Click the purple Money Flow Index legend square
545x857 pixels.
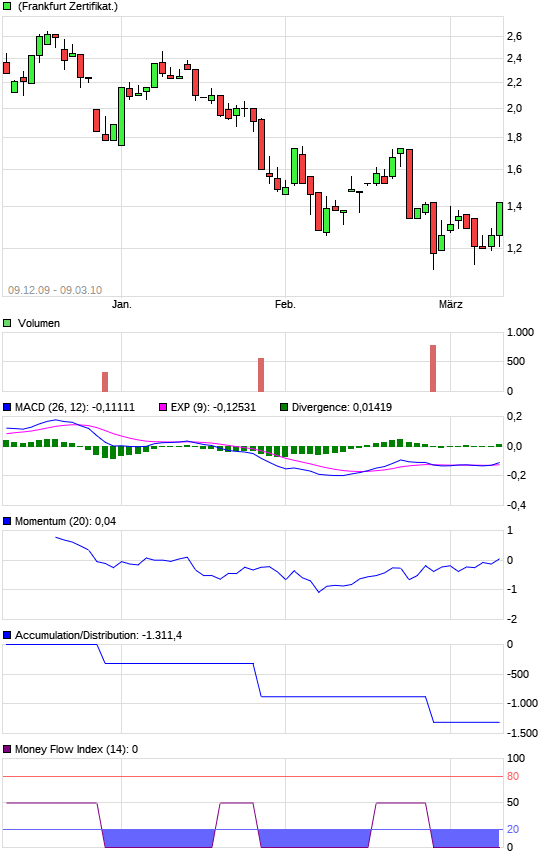tap(7, 749)
